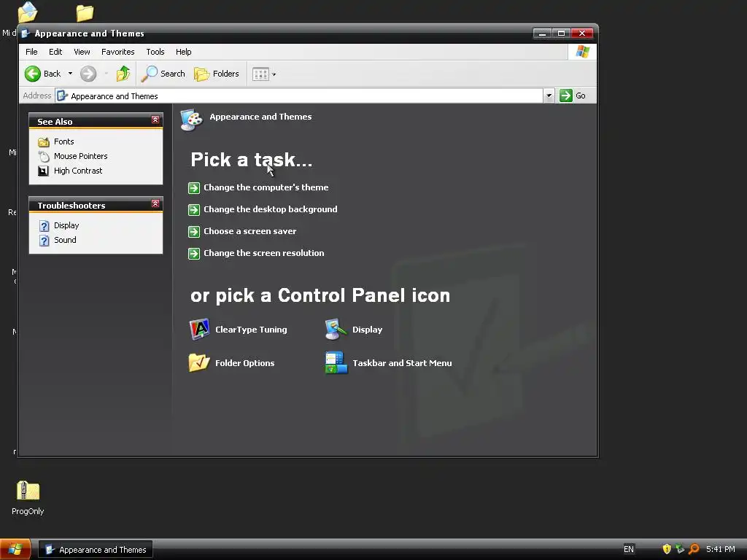Click the Fonts folder icon

(x=44, y=142)
